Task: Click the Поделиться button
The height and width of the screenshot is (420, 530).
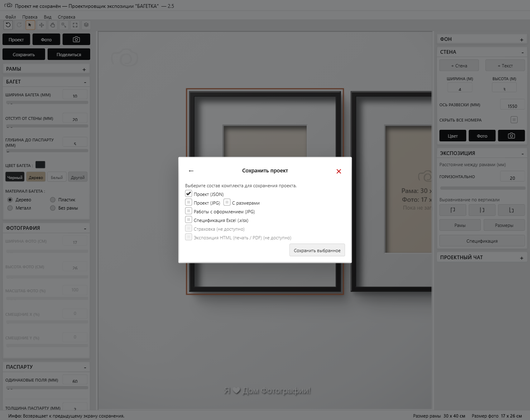Action: (69, 55)
